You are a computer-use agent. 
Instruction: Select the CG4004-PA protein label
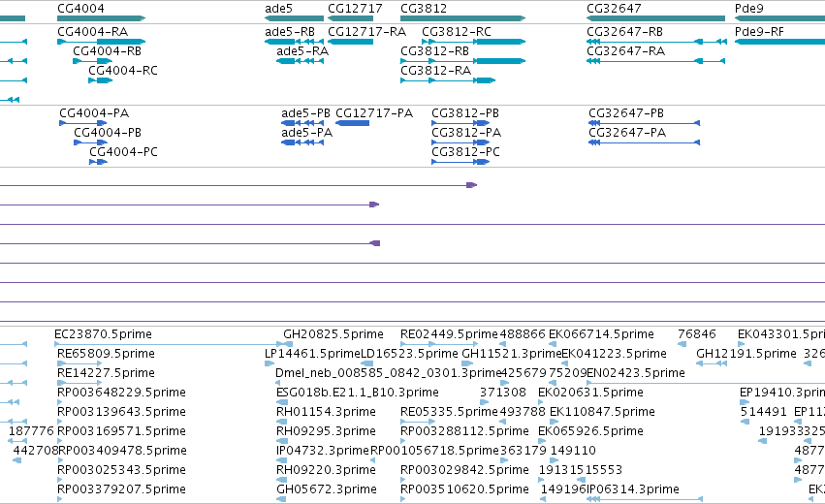point(94,113)
